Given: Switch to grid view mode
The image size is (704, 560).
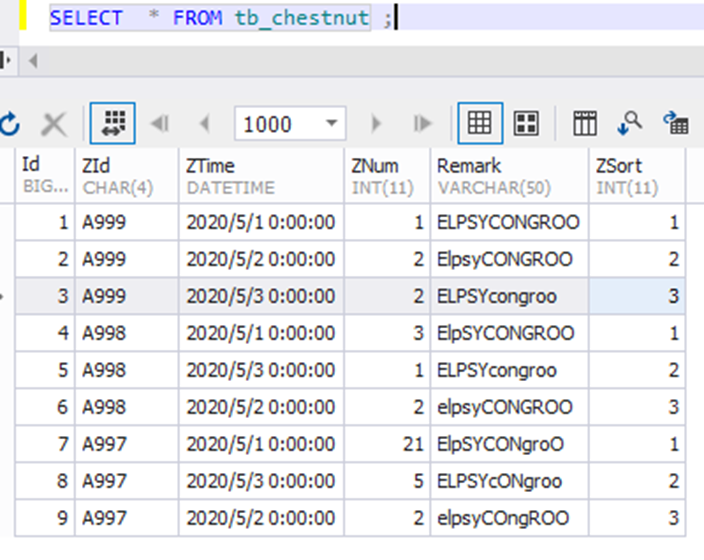Looking at the screenshot, I should pyautogui.click(x=480, y=123).
